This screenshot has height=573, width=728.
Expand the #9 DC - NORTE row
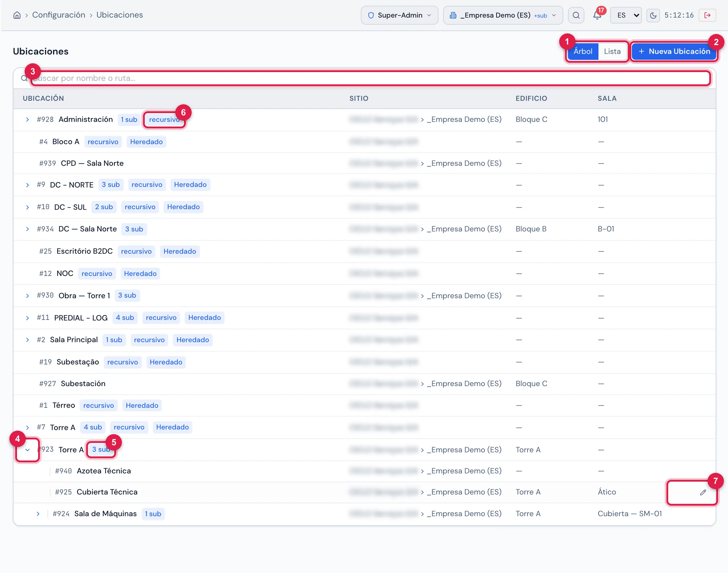[28, 185]
